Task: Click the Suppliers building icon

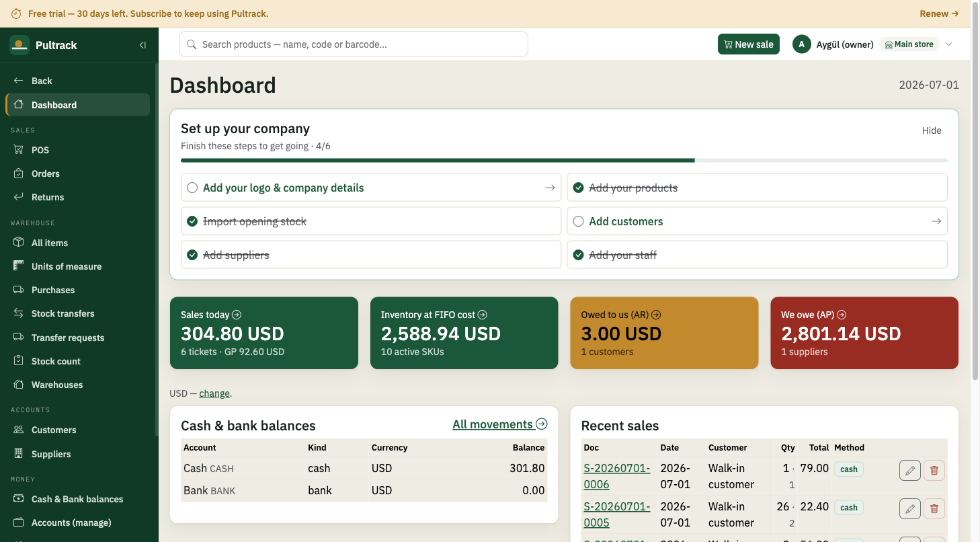Action: click(x=19, y=454)
